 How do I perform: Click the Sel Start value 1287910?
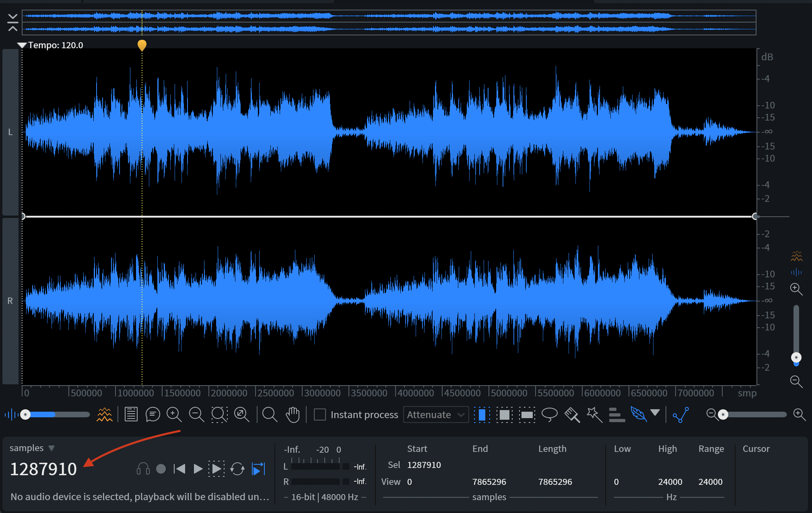pos(424,465)
